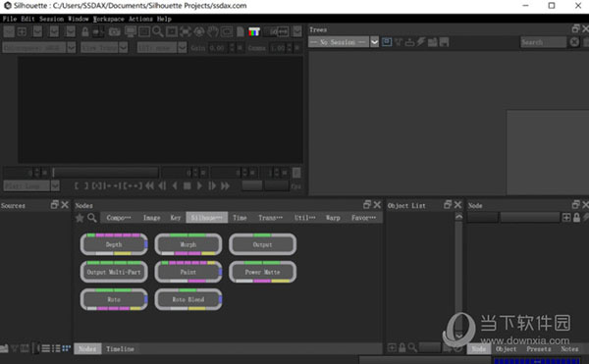Viewport: 589px width, 364px height.
Task: Click the stop playback button
Action: point(187,185)
